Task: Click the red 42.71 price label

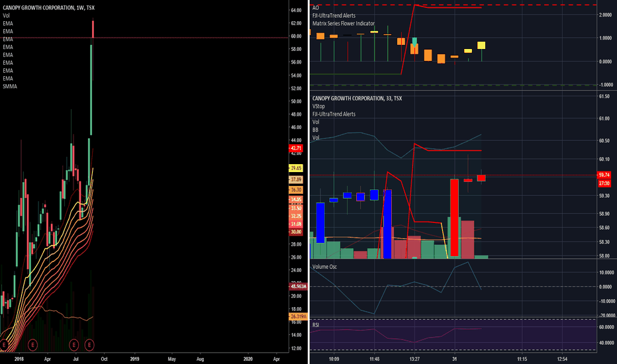Action: [x=295, y=148]
